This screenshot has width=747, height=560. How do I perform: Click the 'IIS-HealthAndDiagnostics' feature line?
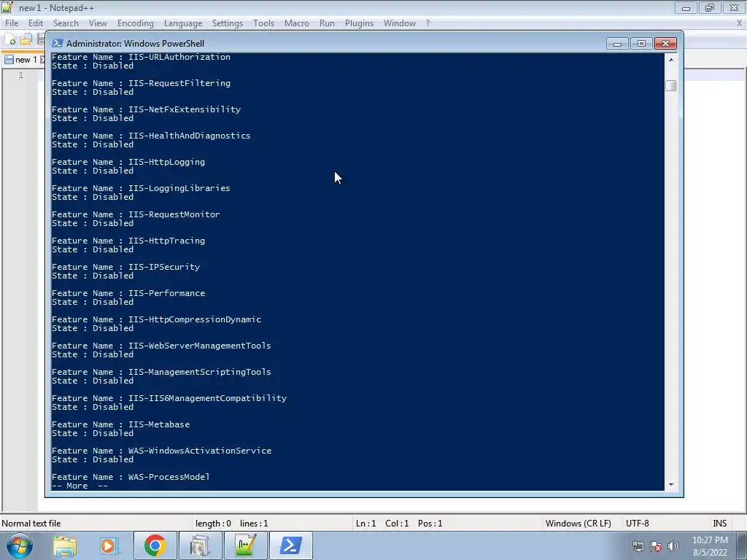pyautogui.click(x=151, y=135)
